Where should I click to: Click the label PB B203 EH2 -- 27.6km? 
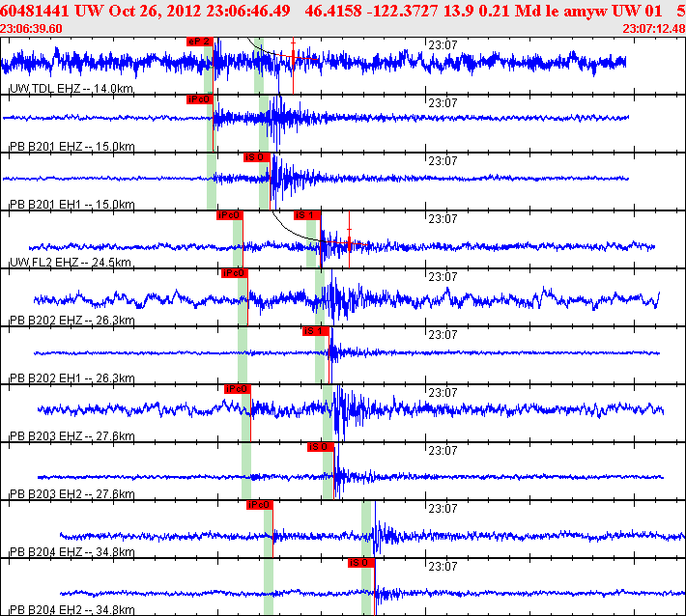[x=72, y=494]
